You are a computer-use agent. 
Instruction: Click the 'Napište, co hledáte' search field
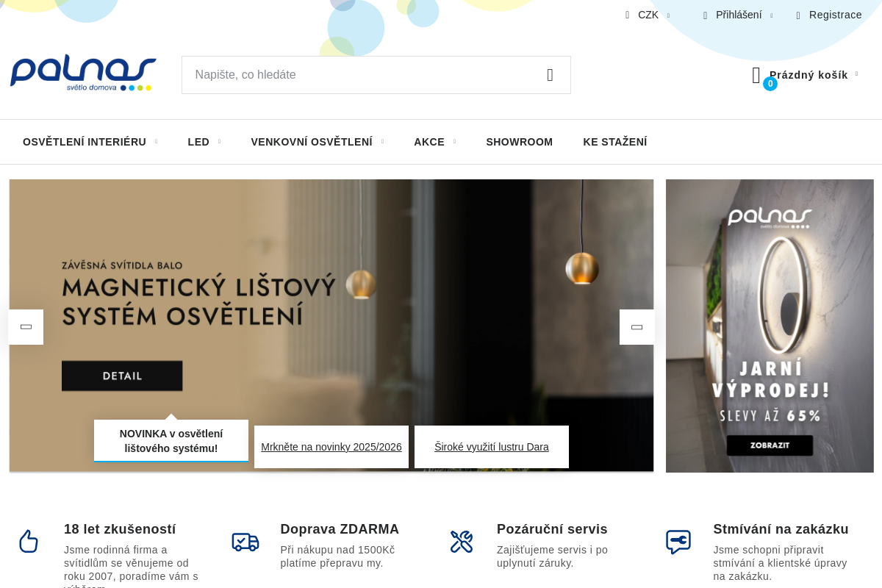tap(331, 74)
